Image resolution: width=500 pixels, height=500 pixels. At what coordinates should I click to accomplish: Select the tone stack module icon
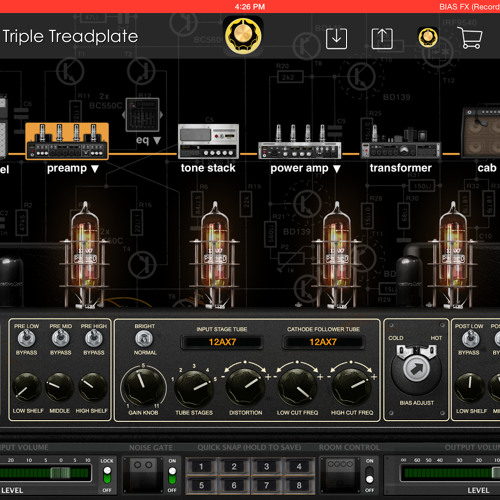point(208,141)
